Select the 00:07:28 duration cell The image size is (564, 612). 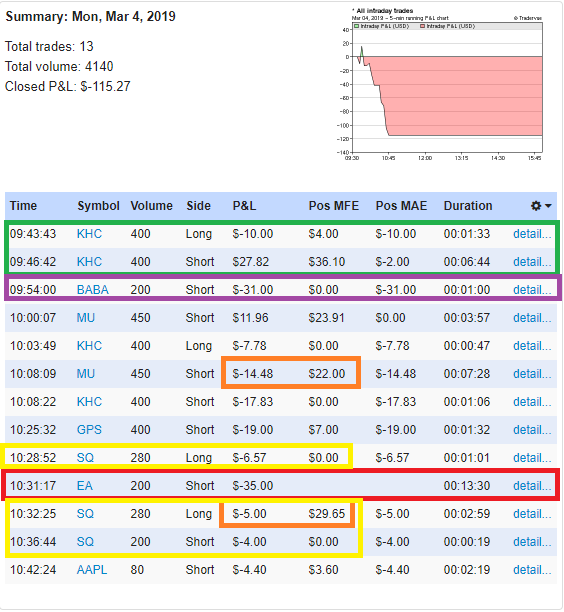[467, 374]
